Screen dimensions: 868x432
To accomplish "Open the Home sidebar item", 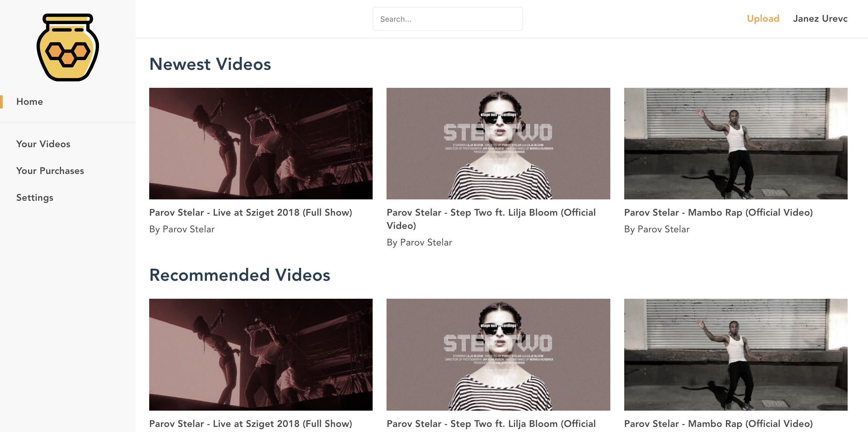I will pyautogui.click(x=29, y=102).
